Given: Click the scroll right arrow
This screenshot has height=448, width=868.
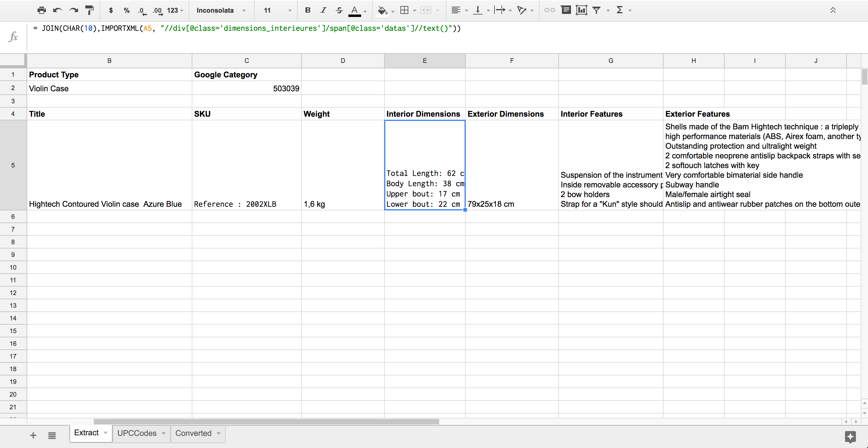Looking at the screenshot, I should coord(856,421).
